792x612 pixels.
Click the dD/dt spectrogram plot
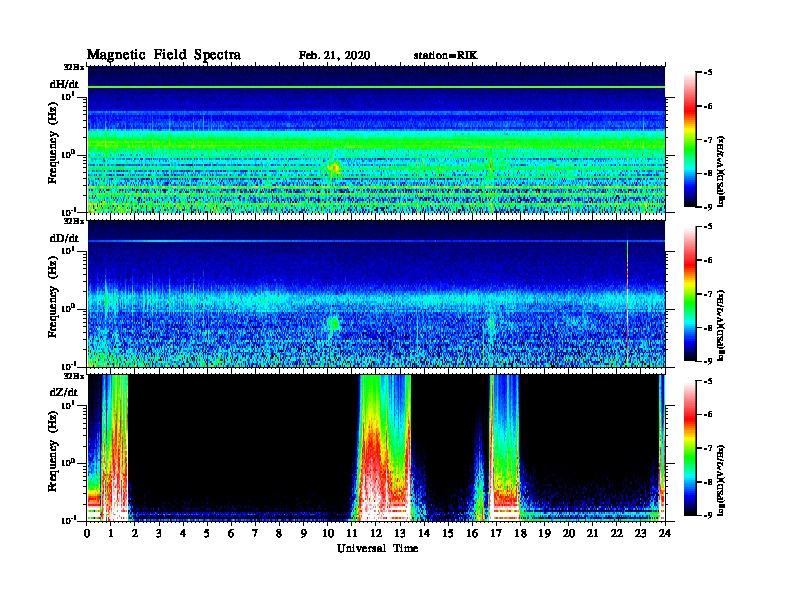pos(376,293)
